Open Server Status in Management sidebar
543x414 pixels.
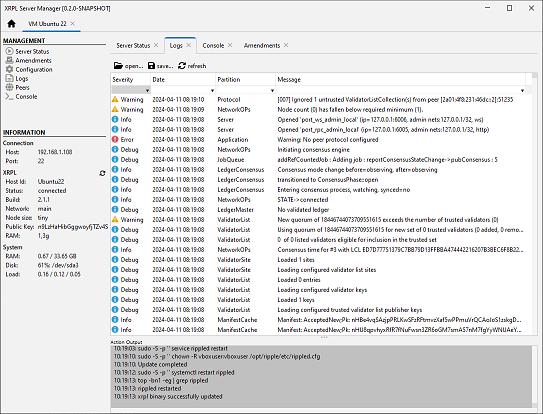(x=27, y=51)
